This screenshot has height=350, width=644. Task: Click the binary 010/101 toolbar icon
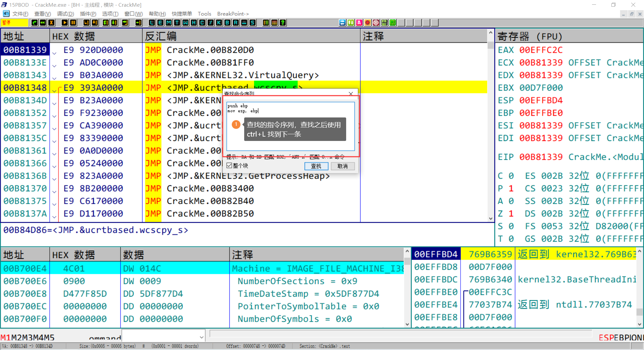point(384,22)
